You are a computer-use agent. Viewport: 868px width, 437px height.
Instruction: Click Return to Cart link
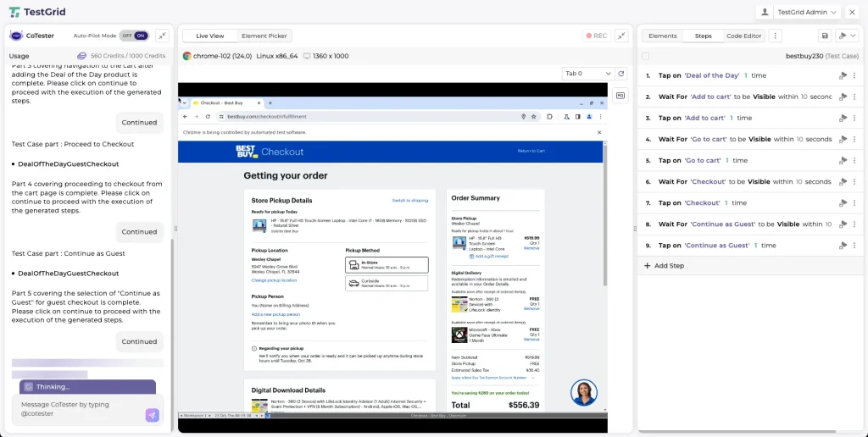[x=531, y=151]
